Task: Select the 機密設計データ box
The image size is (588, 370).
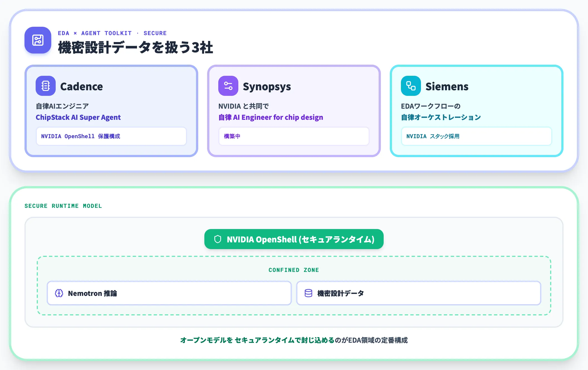Action: coord(419,293)
